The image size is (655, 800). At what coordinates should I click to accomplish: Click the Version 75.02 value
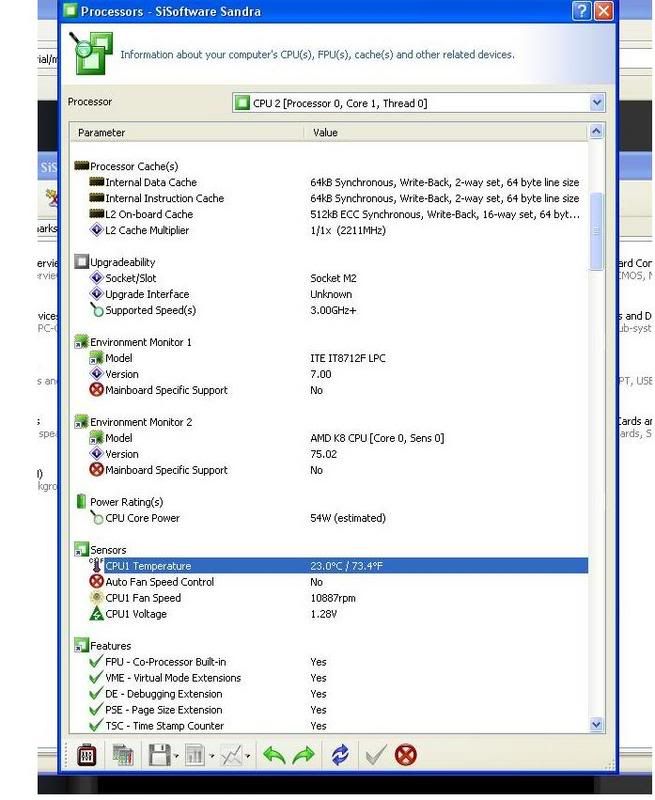pos(323,454)
